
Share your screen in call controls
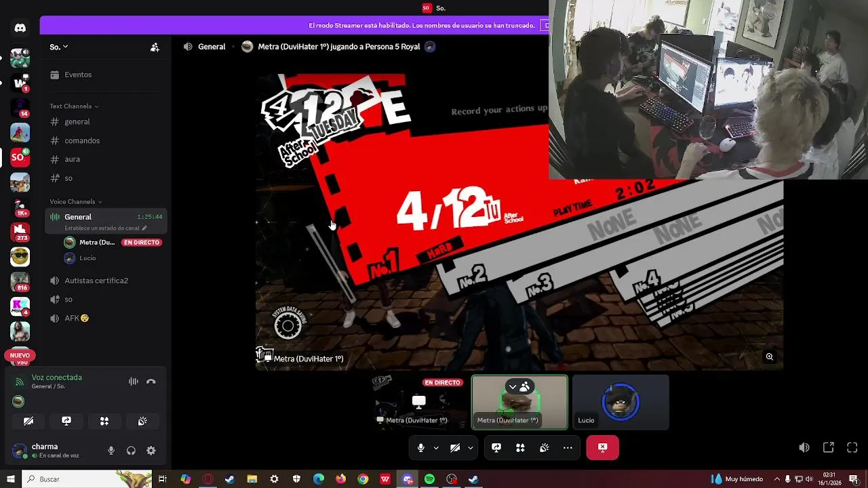tap(496, 448)
